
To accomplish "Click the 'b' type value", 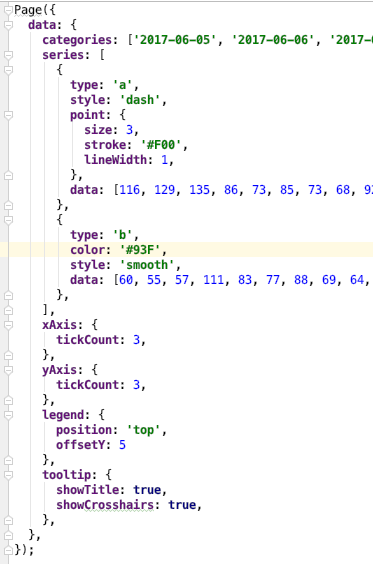I will coord(122,235).
